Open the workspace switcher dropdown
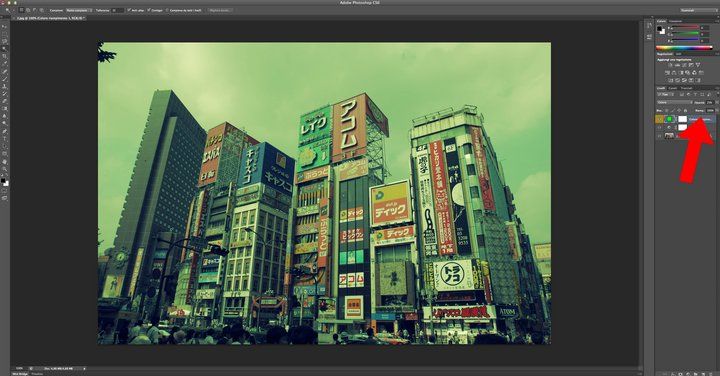Screen dimensions: 720x376 [x=698, y=10]
